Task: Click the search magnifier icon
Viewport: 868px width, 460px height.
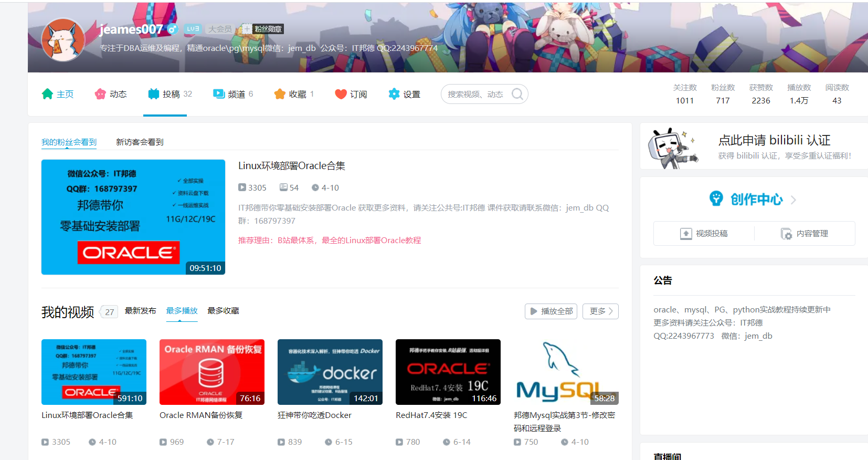Action: pos(517,94)
